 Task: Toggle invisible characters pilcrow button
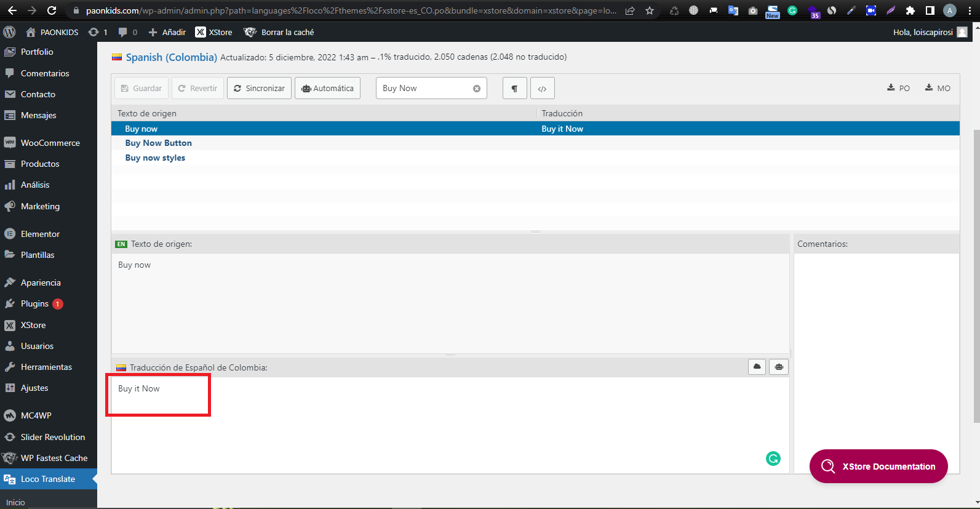coord(514,88)
